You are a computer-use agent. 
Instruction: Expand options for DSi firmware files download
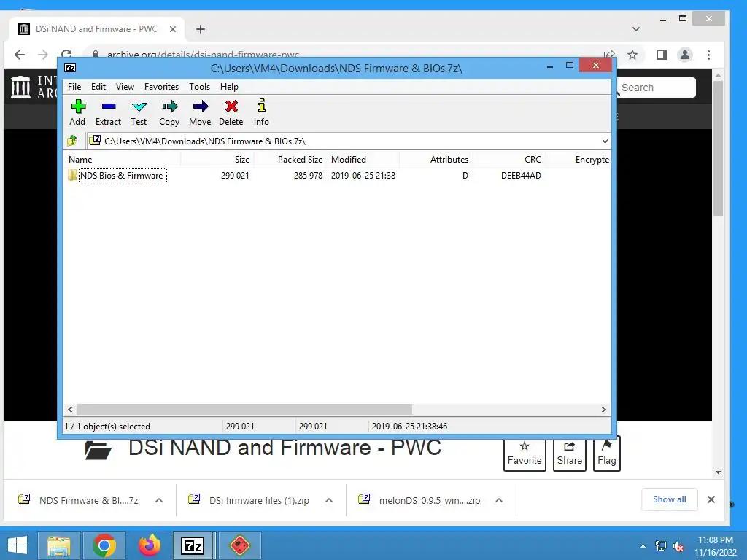click(329, 500)
